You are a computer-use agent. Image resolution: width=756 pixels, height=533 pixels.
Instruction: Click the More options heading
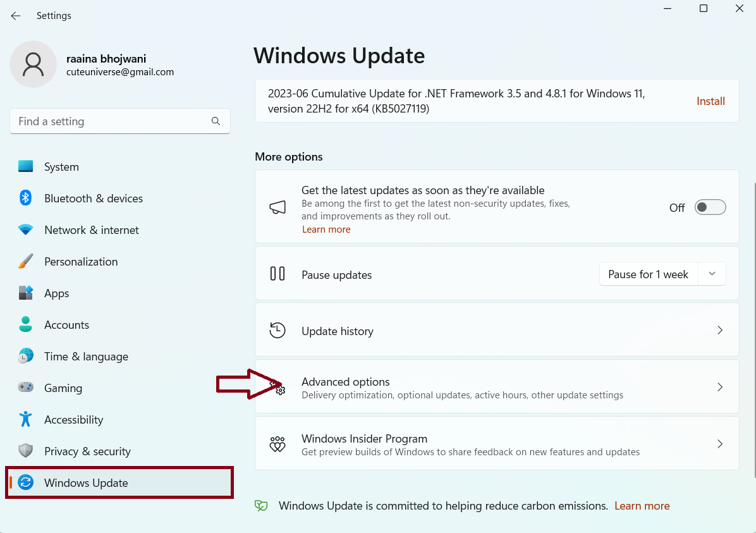(289, 157)
